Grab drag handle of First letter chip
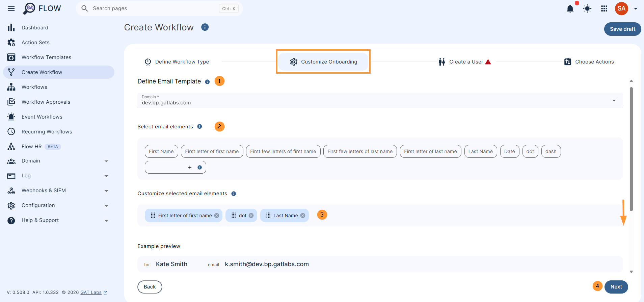 153,215
